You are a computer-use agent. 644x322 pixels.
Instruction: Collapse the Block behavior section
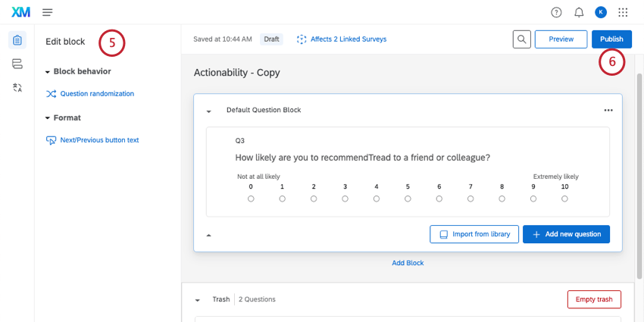coord(48,72)
